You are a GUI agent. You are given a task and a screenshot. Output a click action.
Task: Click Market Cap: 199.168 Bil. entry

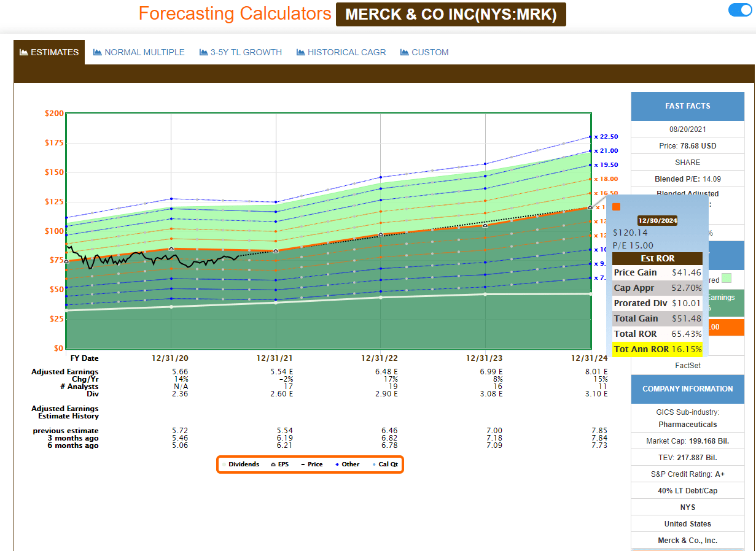[x=688, y=441]
